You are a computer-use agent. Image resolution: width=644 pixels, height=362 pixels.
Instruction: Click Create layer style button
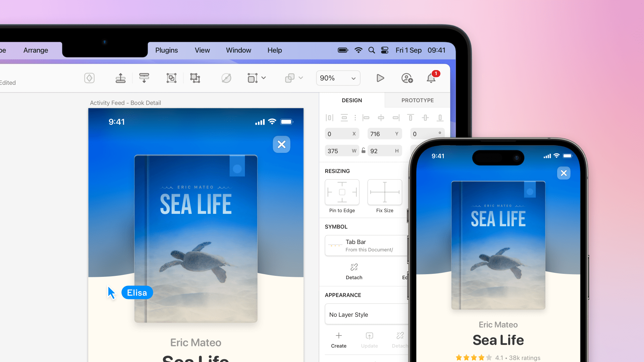point(338,340)
